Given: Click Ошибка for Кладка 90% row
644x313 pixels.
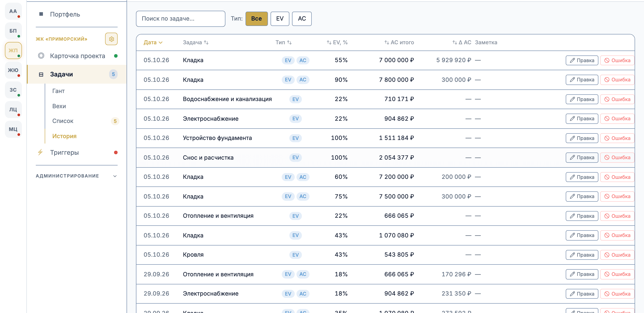Looking at the screenshot, I should pos(617,80).
